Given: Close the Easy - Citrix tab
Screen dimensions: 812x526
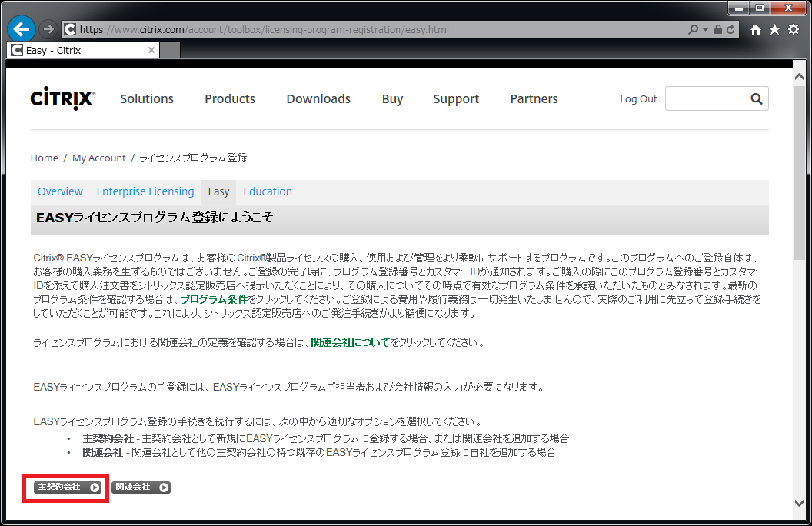Looking at the screenshot, I should [151, 50].
